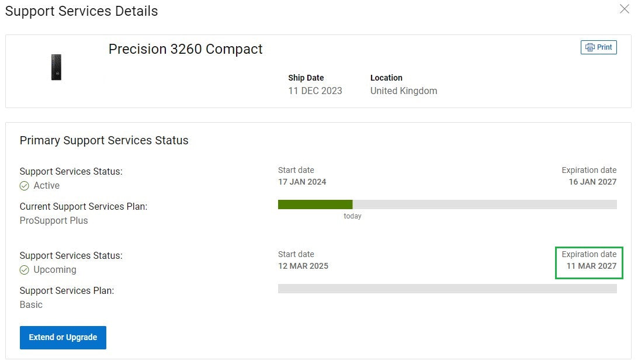This screenshot has height=364, width=638.
Task: Close the Support Services Details dialog
Action: pyautogui.click(x=624, y=9)
